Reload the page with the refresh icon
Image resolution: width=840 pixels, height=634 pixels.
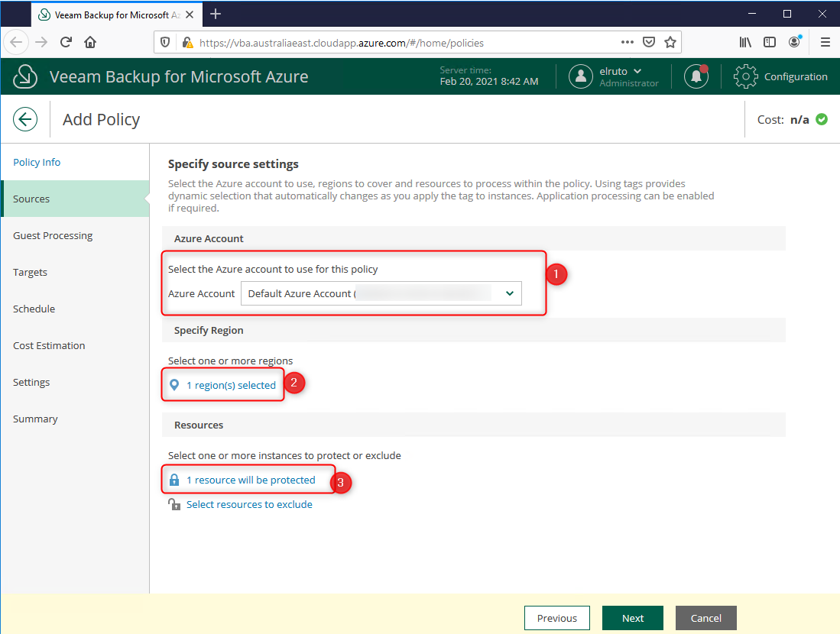pos(66,43)
